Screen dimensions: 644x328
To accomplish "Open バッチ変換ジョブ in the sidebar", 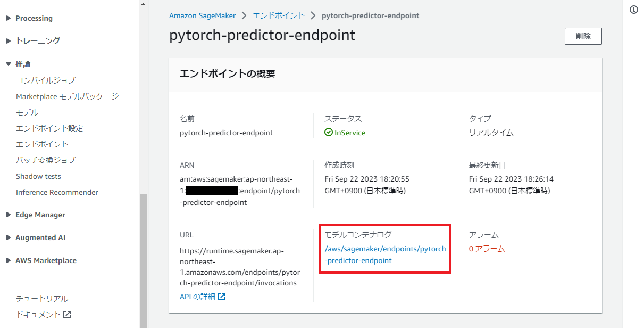I will 45,160.
